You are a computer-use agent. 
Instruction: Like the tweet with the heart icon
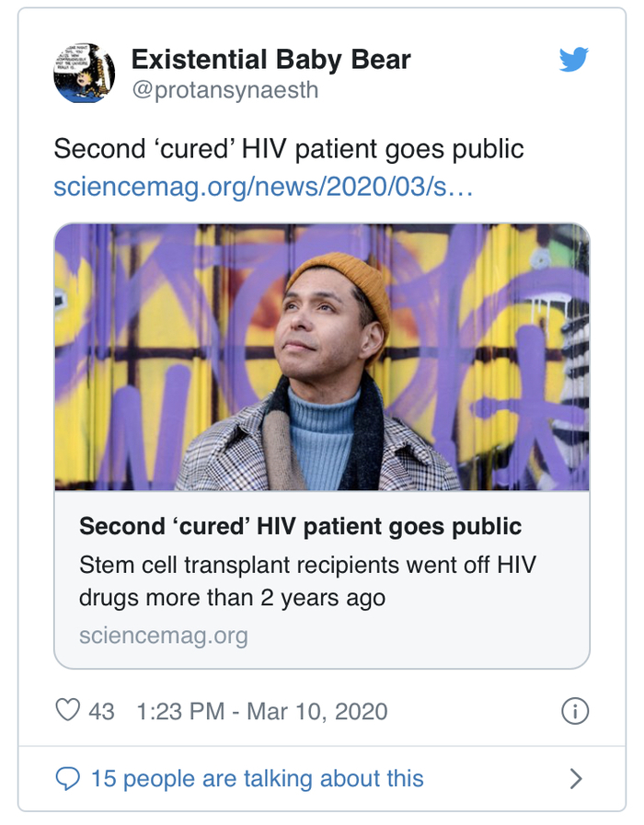(68, 711)
